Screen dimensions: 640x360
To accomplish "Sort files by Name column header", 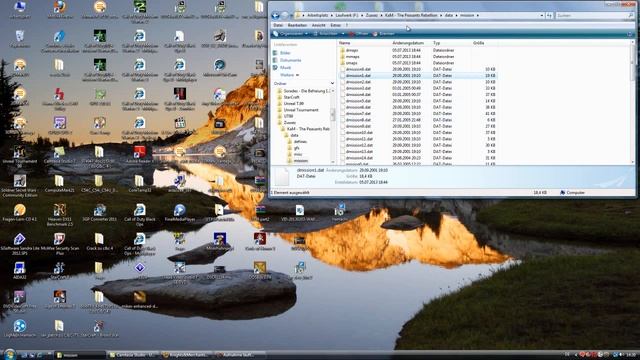I will (x=345, y=43).
